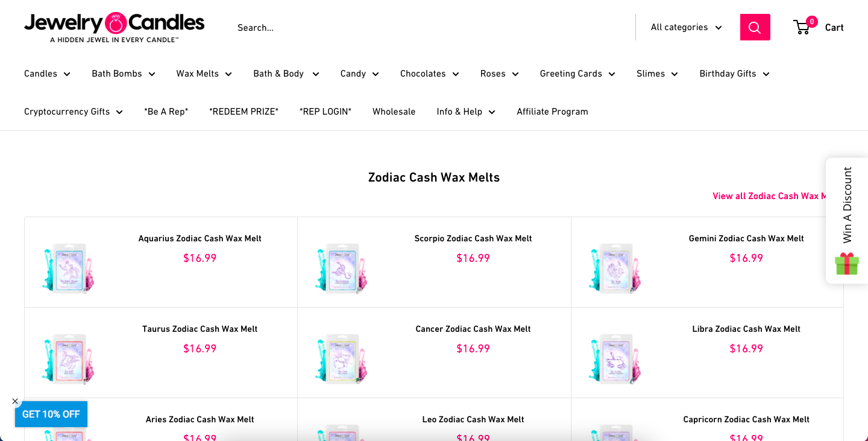Select the Aquarius Zodiac Cash Wax Melt image
The image size is (868, 441).
pos(68,268)
